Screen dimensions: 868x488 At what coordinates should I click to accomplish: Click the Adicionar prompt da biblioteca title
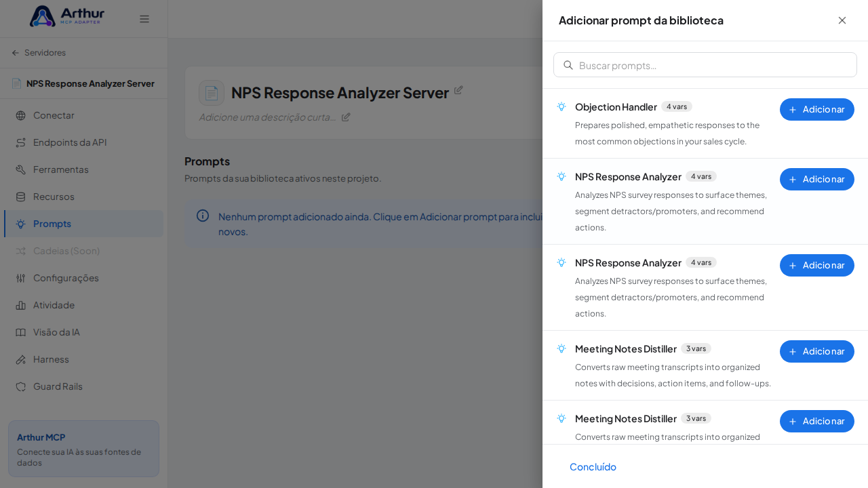pyautogui.click(x=641, y=20)
